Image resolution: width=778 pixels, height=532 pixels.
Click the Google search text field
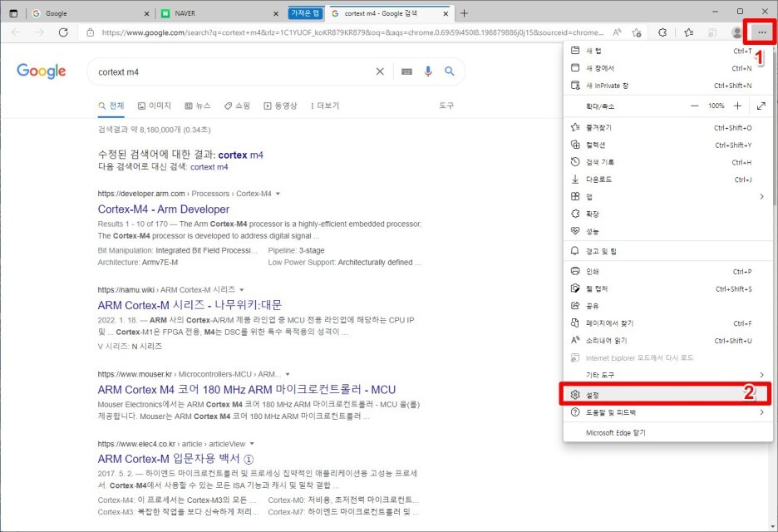234,72
